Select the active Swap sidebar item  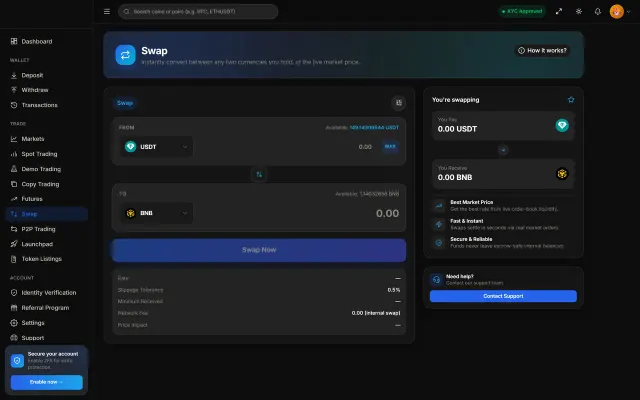coord(47,214)
